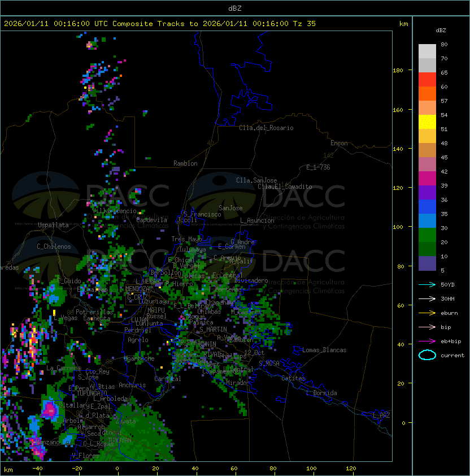Select the 54 dBZ yellow color swatch
The width and height of the screenshot is (470, 476).
coord(427,122)
